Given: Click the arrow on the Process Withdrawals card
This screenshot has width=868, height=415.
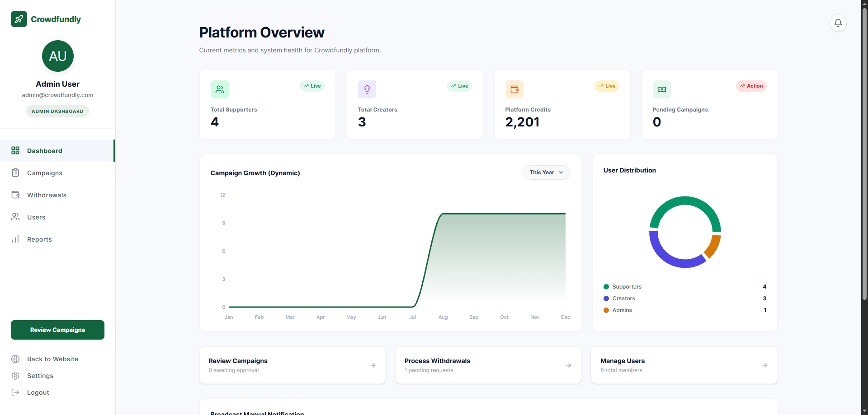Looking at the screenshot, I should click(569, 365).
